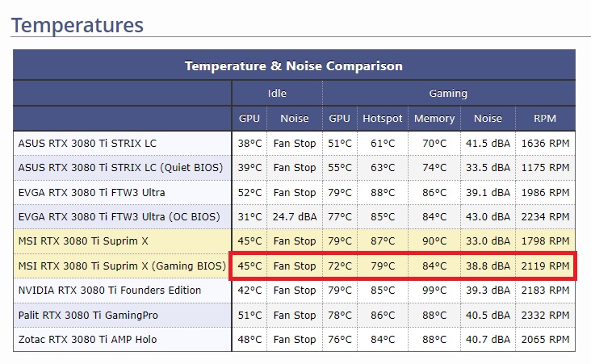Image resolution: width=591 pixels, height=364 pixels.
Task: Click the 2332 RPM cell
Action: (x=545, y=315)
